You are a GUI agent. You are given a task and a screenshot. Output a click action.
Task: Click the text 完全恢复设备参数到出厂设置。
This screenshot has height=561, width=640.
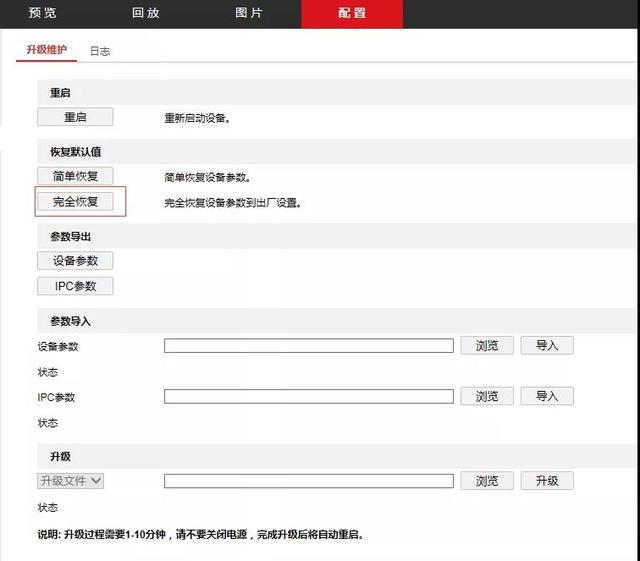(233, 203)
